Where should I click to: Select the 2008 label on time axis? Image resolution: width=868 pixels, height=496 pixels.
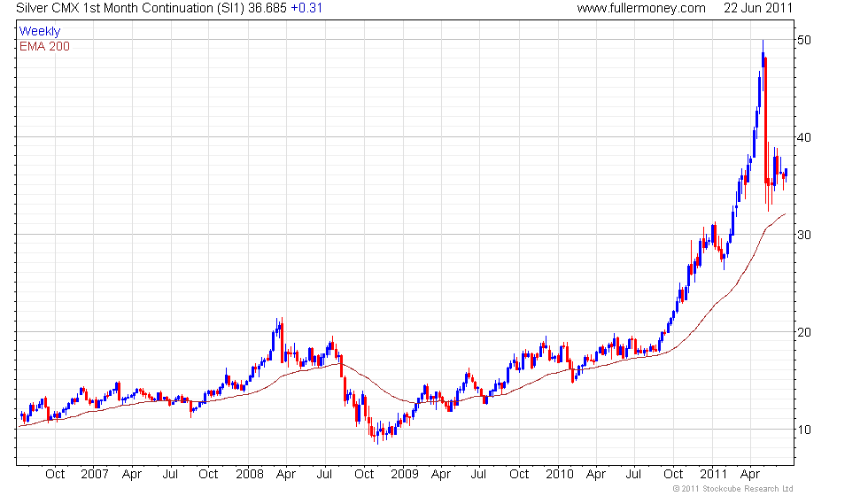coord(248,474)
